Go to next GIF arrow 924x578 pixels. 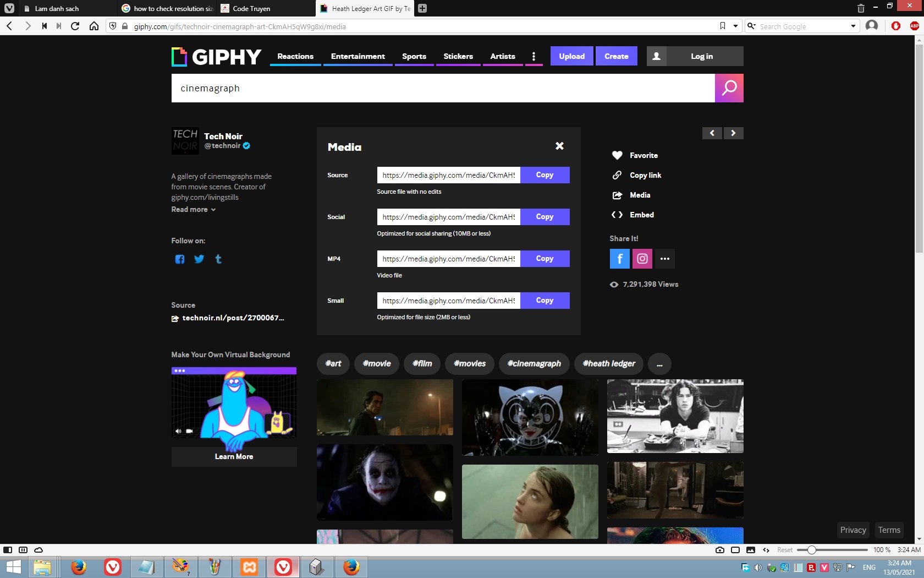tap(733, 133)
